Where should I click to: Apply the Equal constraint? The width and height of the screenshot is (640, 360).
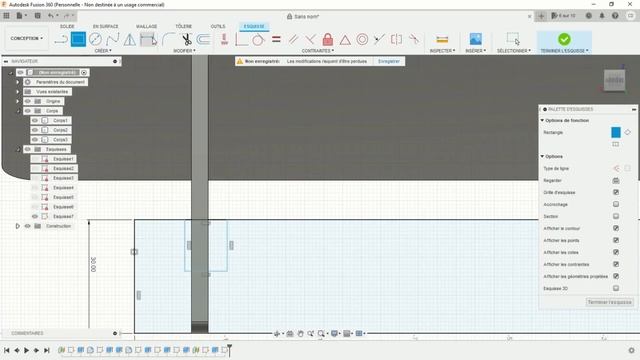coord(276,40)
